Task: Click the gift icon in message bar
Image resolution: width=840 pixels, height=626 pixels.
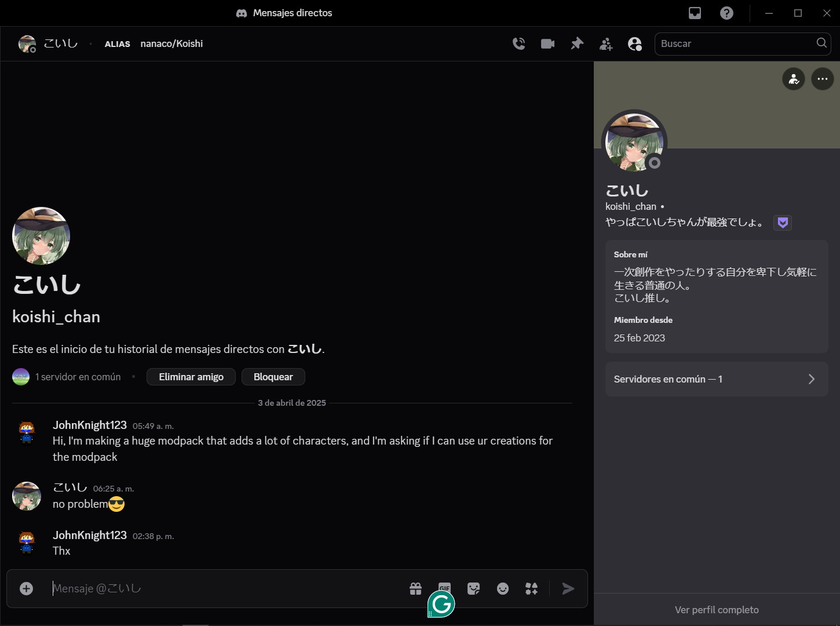Action: (415, 589)
